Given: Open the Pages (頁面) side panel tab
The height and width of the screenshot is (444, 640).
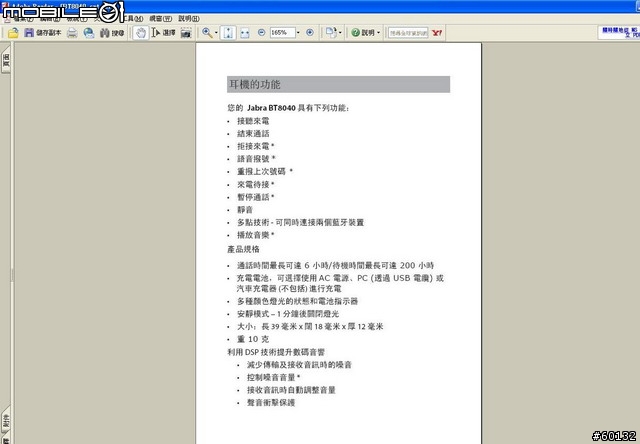Looking at the screenshot, I should (6, 61).
